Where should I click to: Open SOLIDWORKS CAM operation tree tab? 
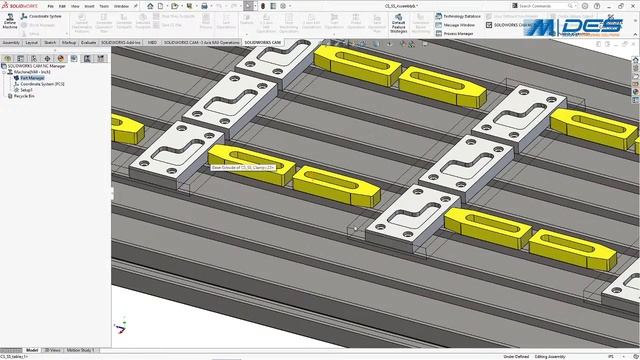(x=87, y=59)
